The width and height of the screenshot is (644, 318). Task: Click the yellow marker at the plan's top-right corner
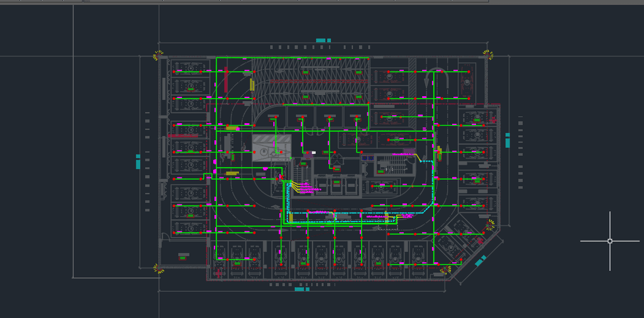(x=488, y=54)
